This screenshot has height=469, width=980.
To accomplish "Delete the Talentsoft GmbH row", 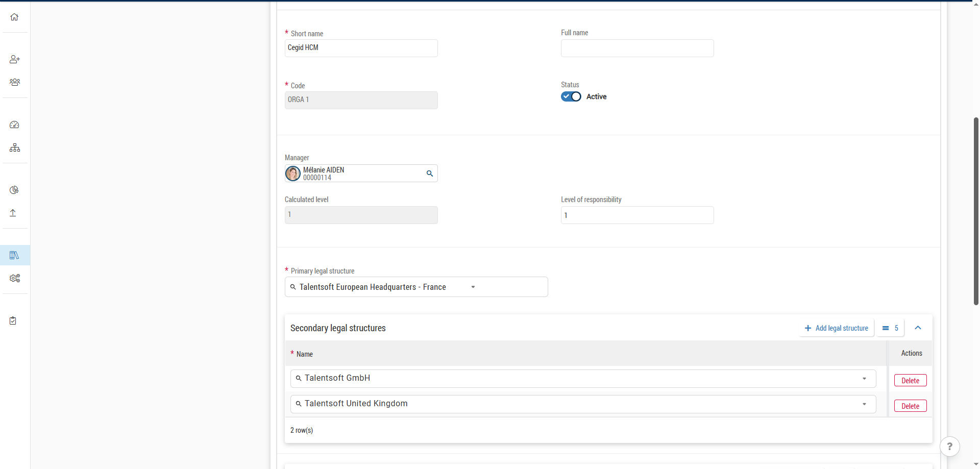I will tap(910, 381).
